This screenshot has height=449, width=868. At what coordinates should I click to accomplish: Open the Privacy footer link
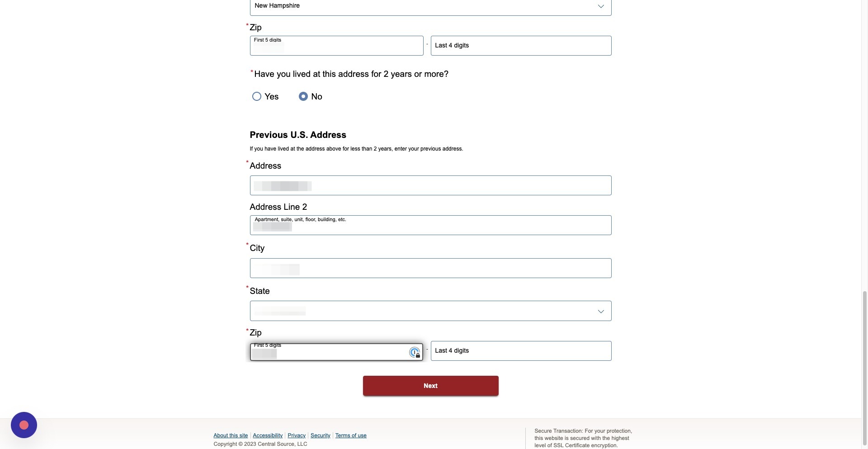pyautogui.click(x=297, y=435)
